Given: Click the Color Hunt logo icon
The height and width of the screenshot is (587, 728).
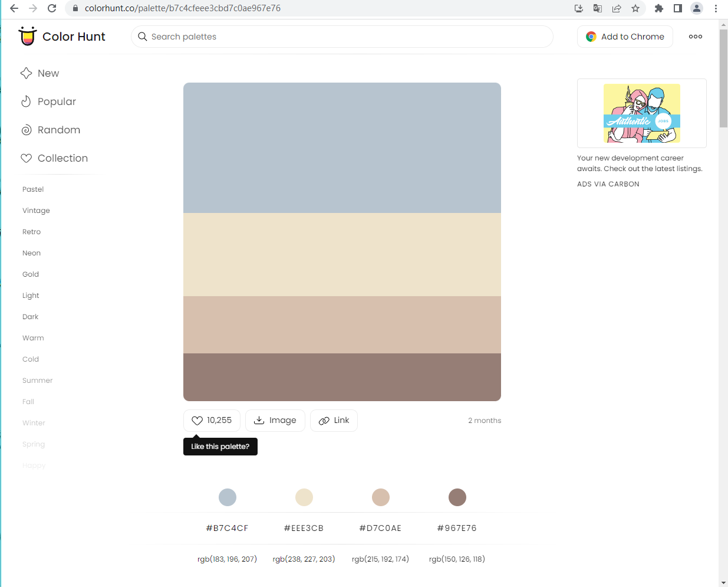Looking at the screenshot, I should (27, 36).
